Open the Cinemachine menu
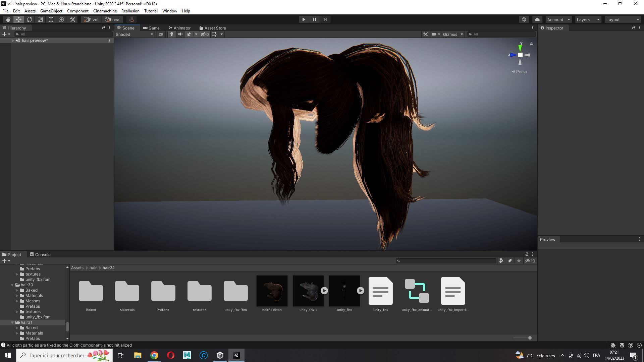 coord(105,11)
